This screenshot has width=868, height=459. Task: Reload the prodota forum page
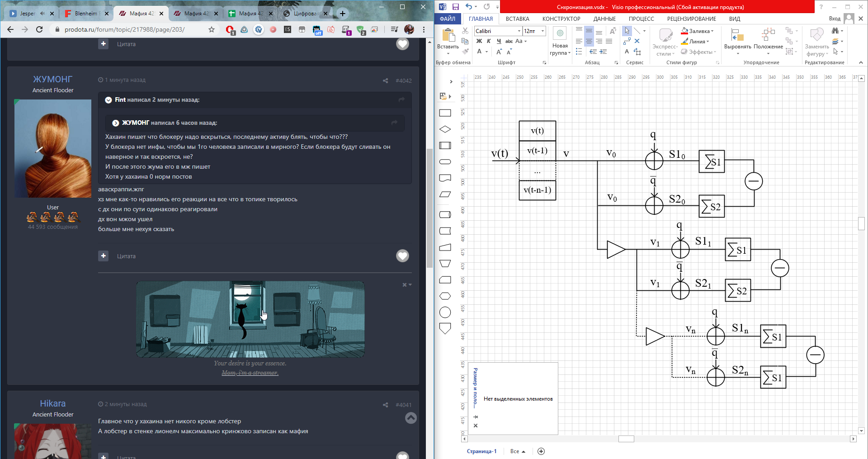coord(39,29)
